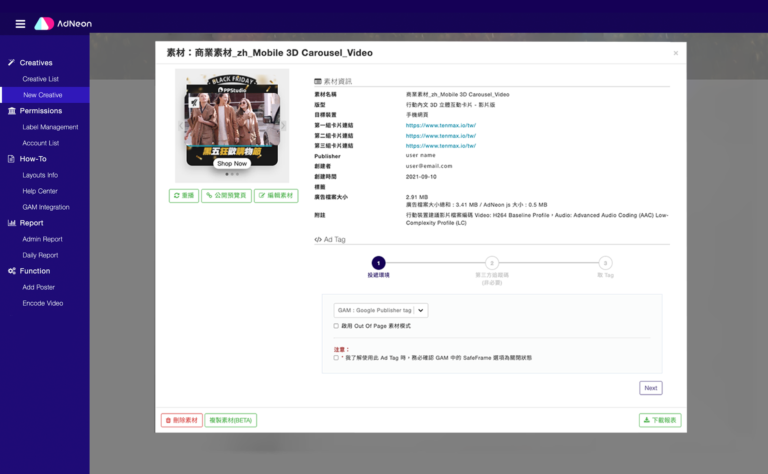
Task: Click the AdNeon logo
Action: pyautogui.click(x=63, y=24)
